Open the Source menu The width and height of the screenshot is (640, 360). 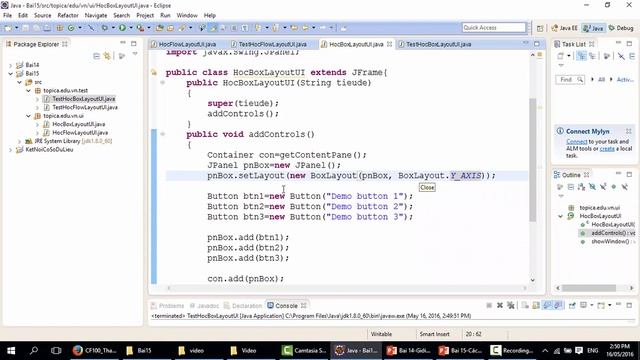[42, 15]
